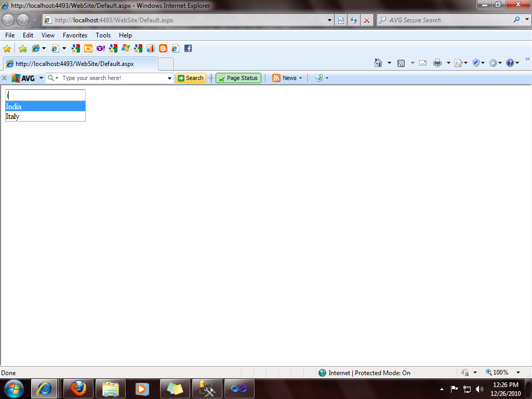Open Firefox from the taskbar
The height and width of the screenshot is (399, 532).
click(78, 389)
